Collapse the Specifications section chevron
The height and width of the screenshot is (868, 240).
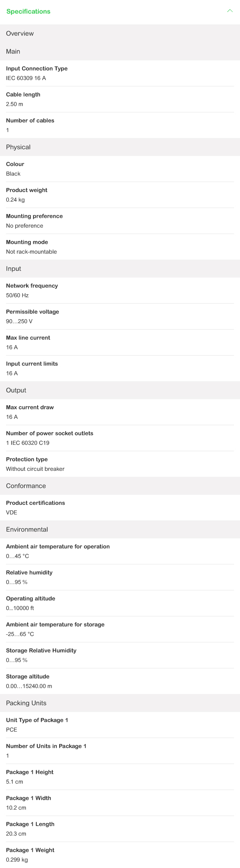tap(230, 11)
